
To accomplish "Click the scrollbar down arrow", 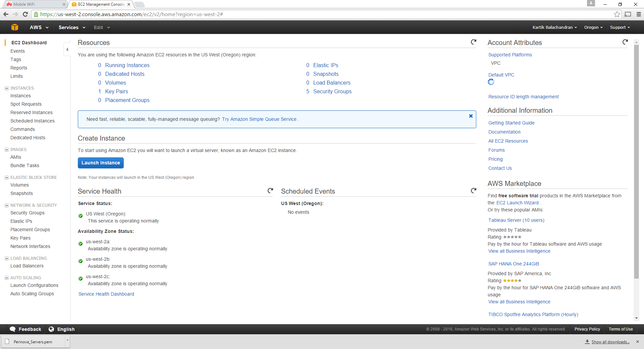I will pos(636,318).
